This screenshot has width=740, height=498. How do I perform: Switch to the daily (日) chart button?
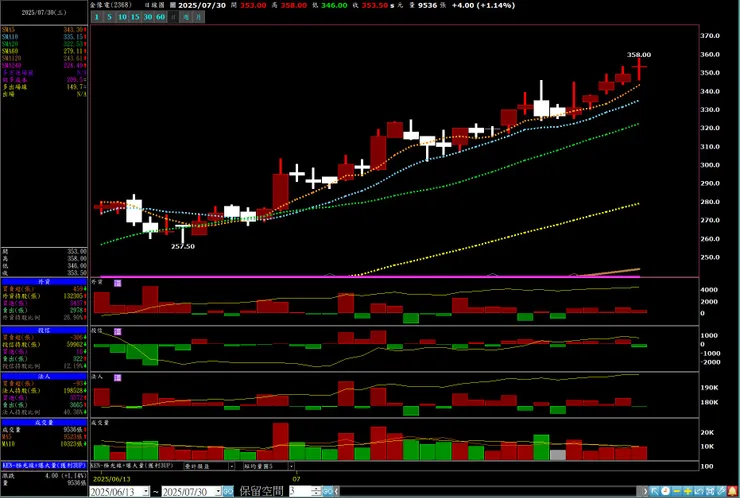point(173,17)
